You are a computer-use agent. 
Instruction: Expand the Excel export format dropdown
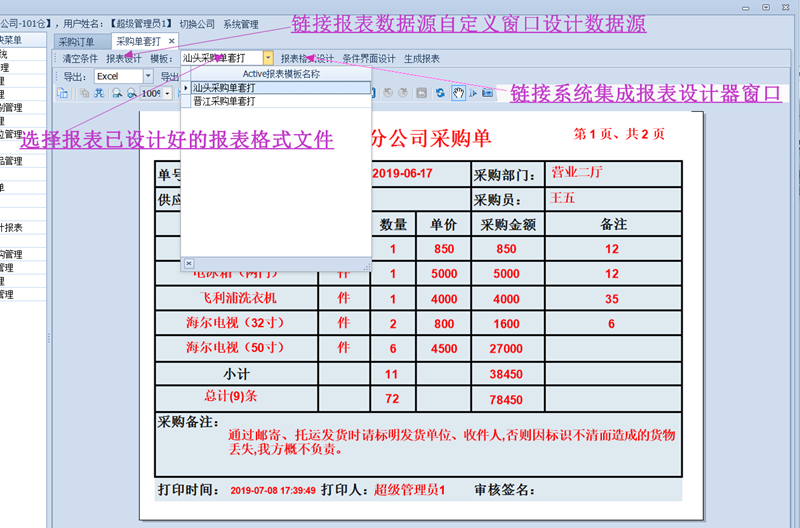tap(148, 76)
